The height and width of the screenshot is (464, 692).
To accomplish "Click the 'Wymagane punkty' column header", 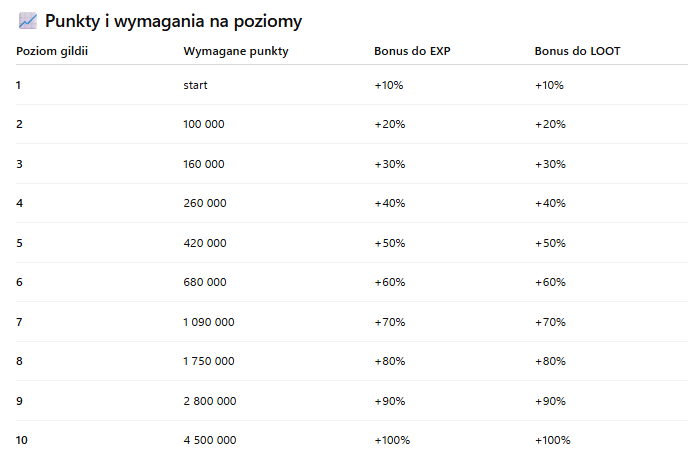I will pos(236,51).
